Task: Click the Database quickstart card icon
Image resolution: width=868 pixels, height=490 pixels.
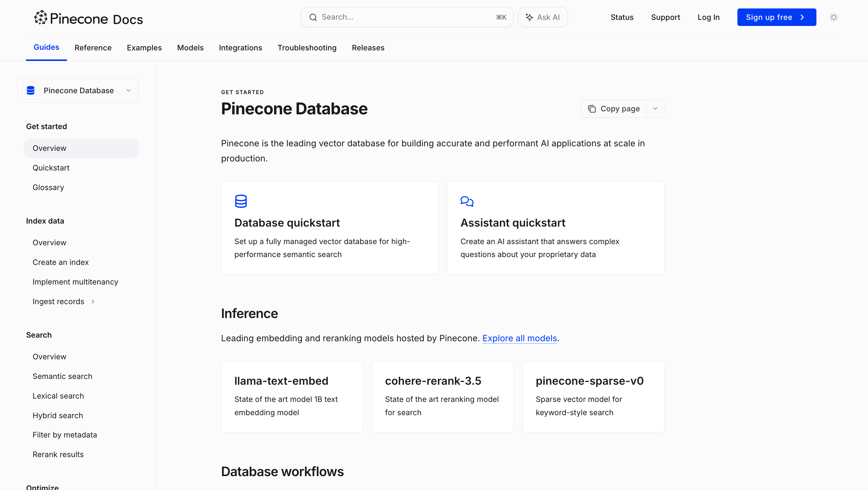Action: pyautogui.click(x=241, y=201)
